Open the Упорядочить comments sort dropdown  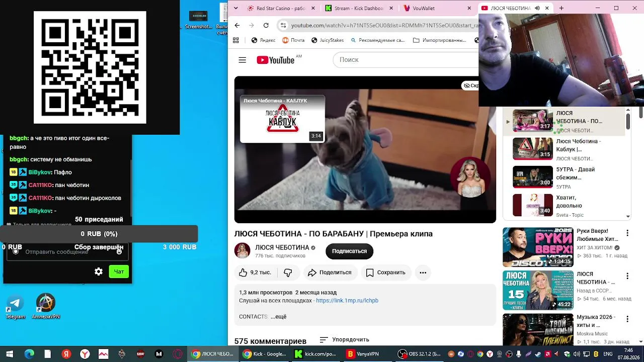(345, 340)
